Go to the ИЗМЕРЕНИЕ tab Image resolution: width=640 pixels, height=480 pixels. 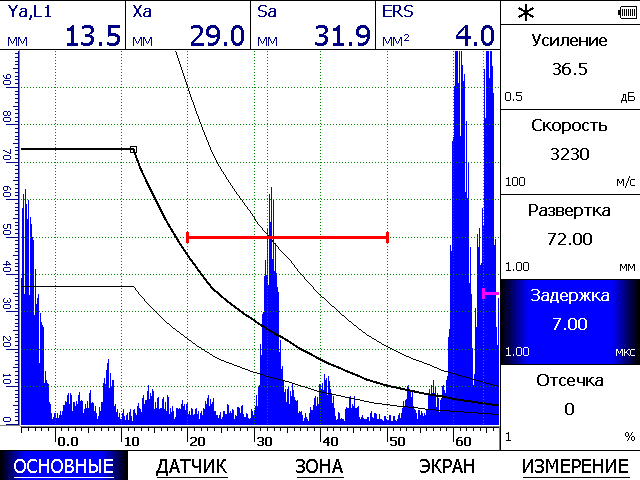(575, 466)
